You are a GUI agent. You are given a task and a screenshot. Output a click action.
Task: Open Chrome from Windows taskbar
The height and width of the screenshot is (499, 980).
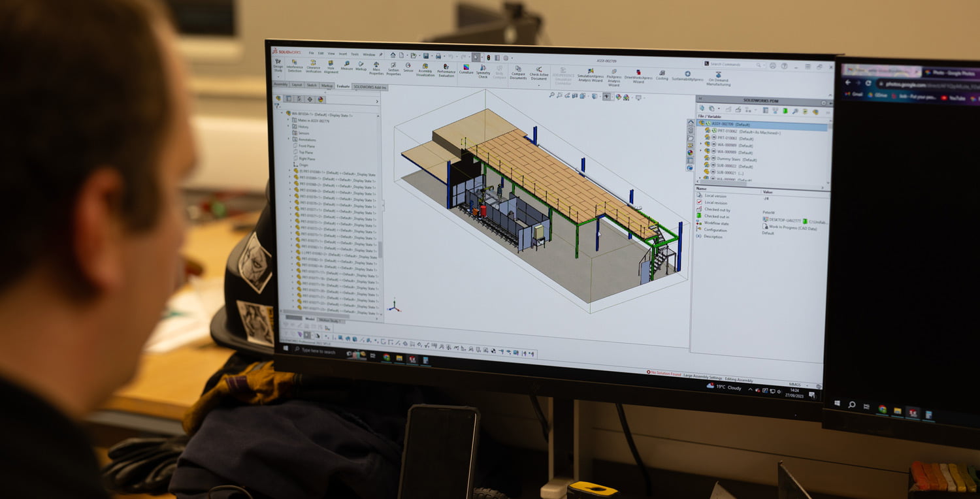[386, 357]
